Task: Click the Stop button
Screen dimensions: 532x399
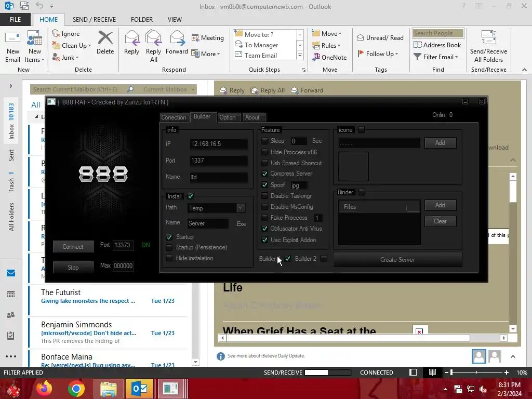Action: click(73, 268)
